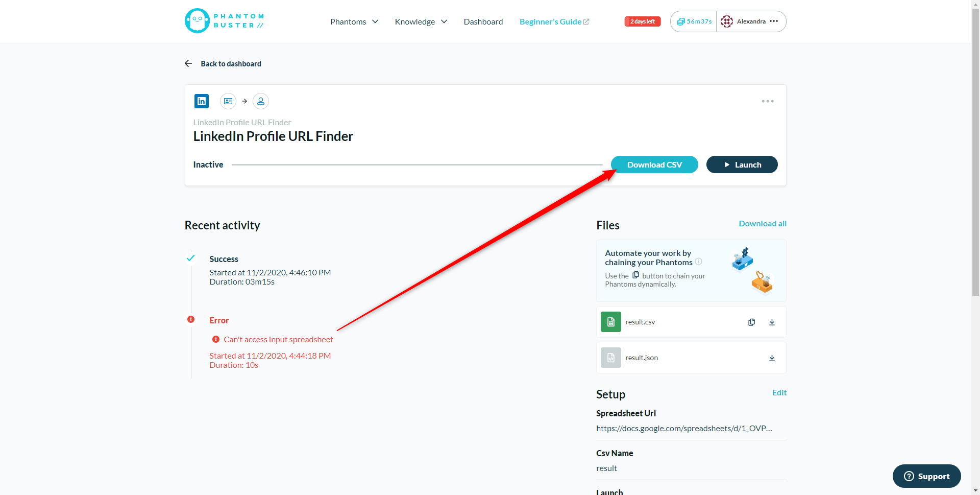980x495 pixels.
Task: Download the result.csv file
Action: (x=772, y=322)
